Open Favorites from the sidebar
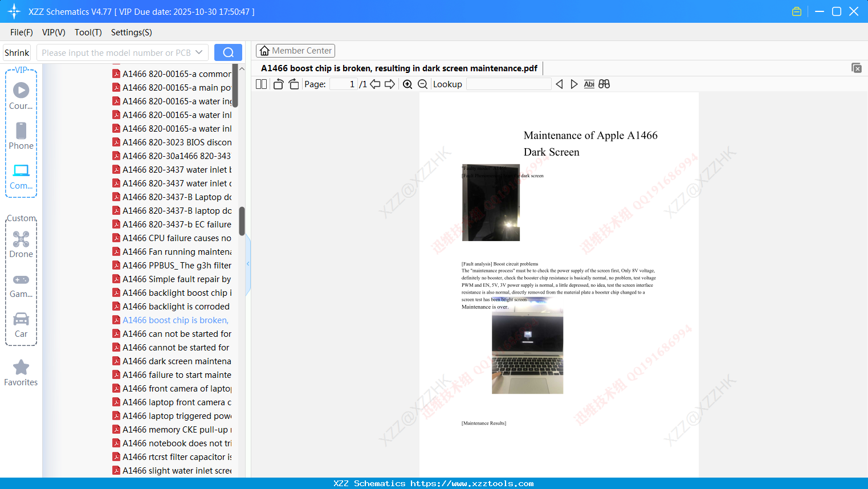Screen dimensions: 868x489 coord(21,373)
